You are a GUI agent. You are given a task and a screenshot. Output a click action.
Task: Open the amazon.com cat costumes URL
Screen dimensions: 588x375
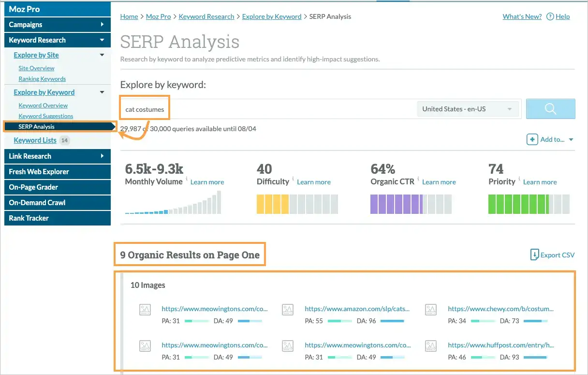pyautogui.click(x=357, y=309)
